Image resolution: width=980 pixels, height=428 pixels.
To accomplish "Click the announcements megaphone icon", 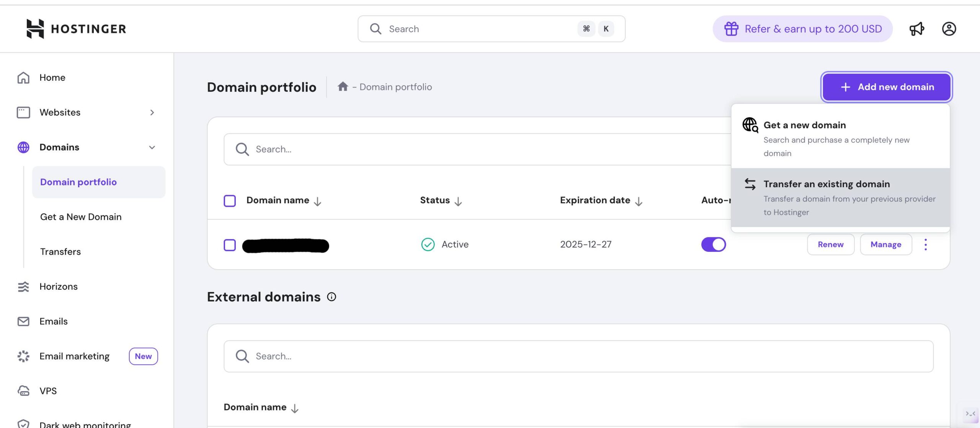I will 916,29.
